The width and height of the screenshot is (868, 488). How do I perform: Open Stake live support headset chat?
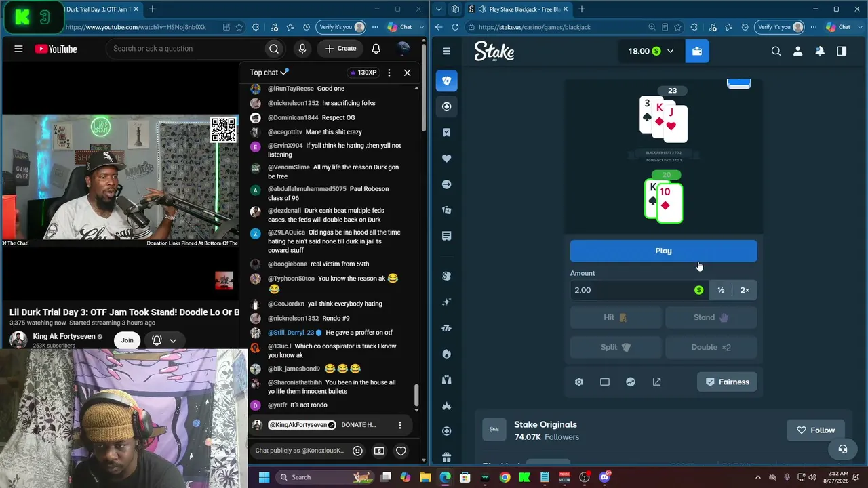pyautogui.click(x=842, y=449)
